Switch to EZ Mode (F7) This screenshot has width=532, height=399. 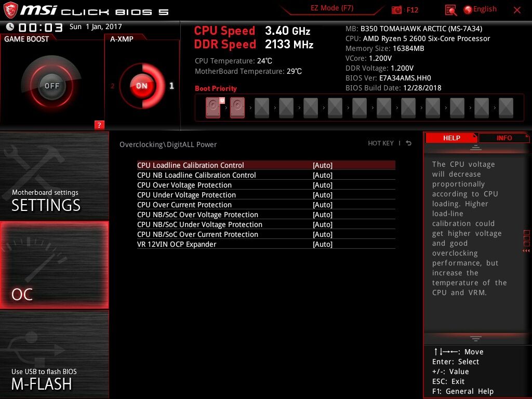[x=332, y=8]
